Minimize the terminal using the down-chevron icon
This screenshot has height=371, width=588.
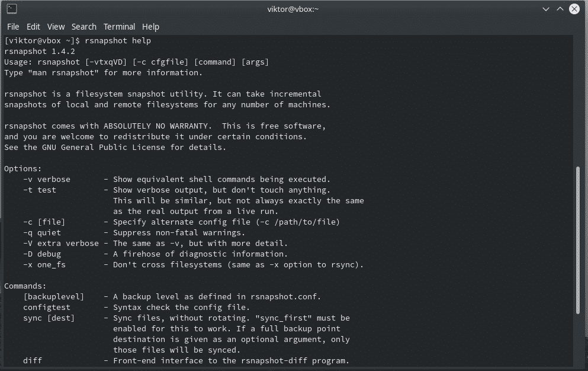[x=546, y=9]
